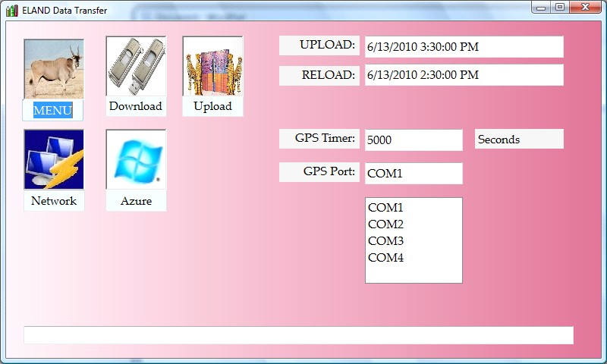Click the Network caption label
This screenshot has height=364, width=607.
pos(53,201)
